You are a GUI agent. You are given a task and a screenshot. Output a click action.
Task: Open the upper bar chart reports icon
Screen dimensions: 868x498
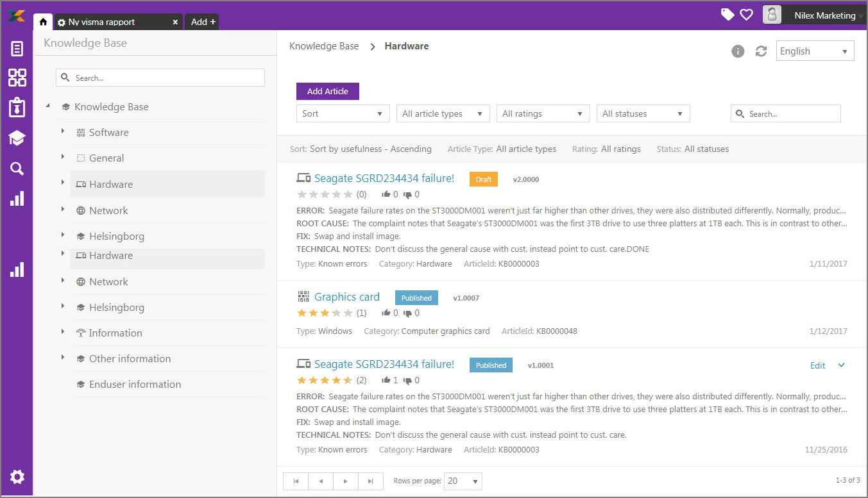tap(17, 199)
